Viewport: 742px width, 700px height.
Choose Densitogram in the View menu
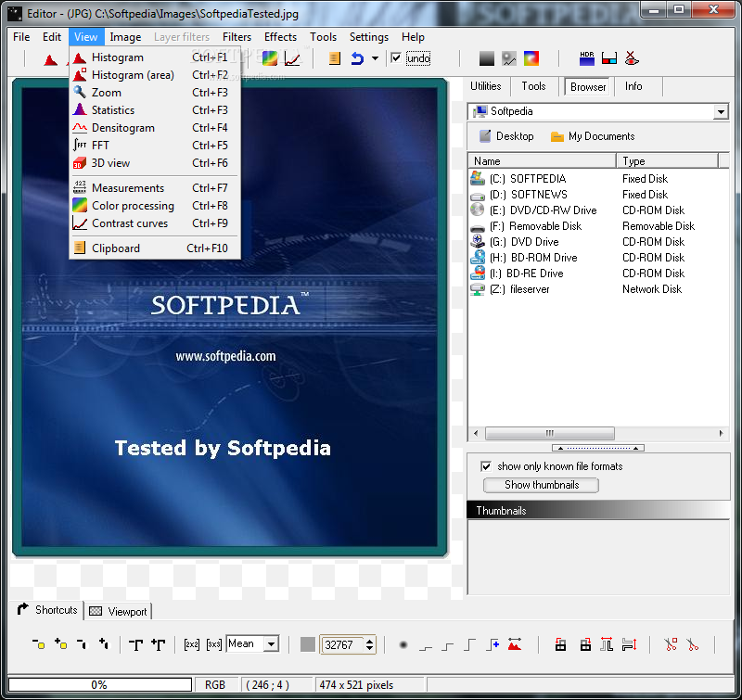coord(155,128)
